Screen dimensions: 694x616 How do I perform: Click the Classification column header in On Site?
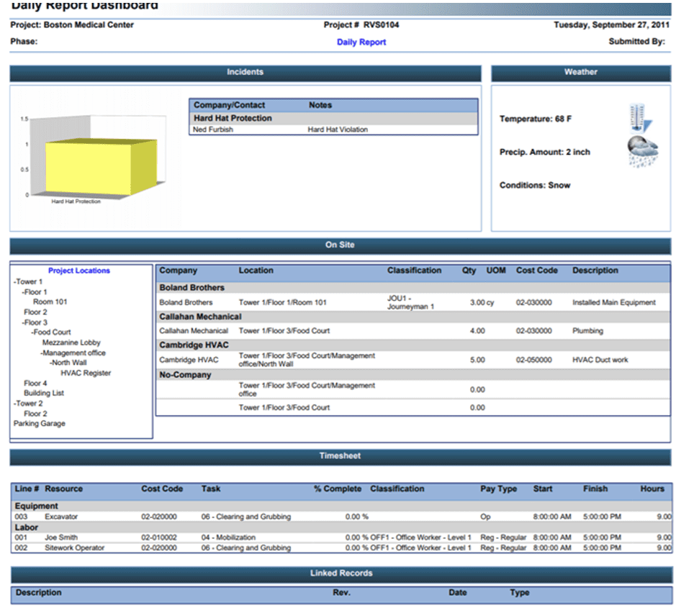414,271
